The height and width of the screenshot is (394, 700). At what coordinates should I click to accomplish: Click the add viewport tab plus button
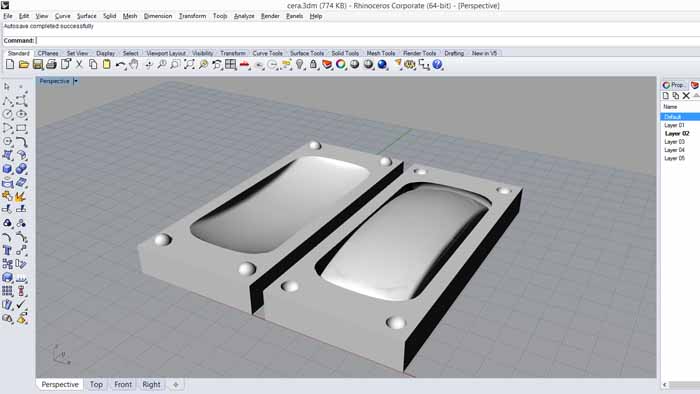point(175,384)
